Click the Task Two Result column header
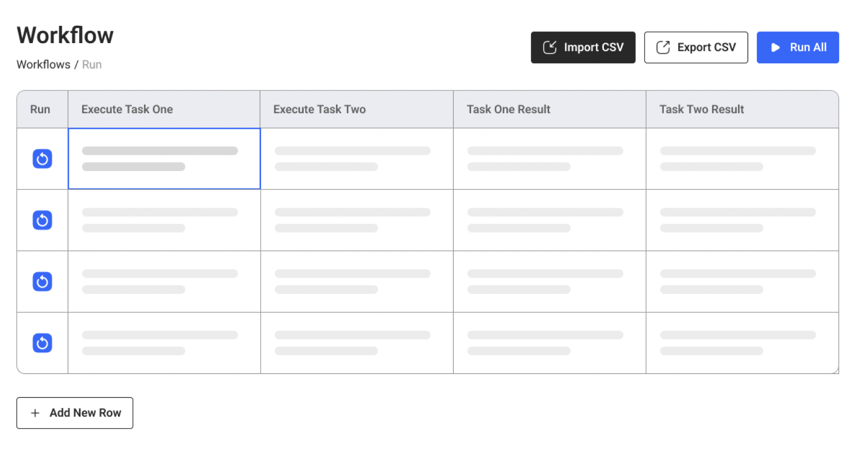868x472 pixels. (701, 109)
